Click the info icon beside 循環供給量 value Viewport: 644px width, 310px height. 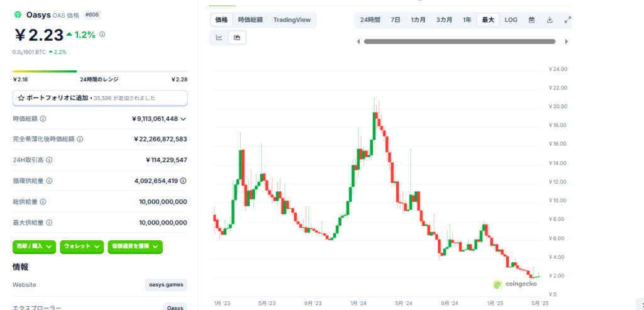[x=183, y=181]
